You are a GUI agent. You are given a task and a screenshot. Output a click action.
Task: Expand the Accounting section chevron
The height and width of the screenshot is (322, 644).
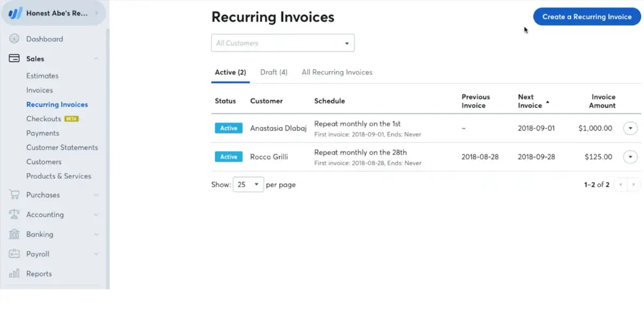click(96, 215)
